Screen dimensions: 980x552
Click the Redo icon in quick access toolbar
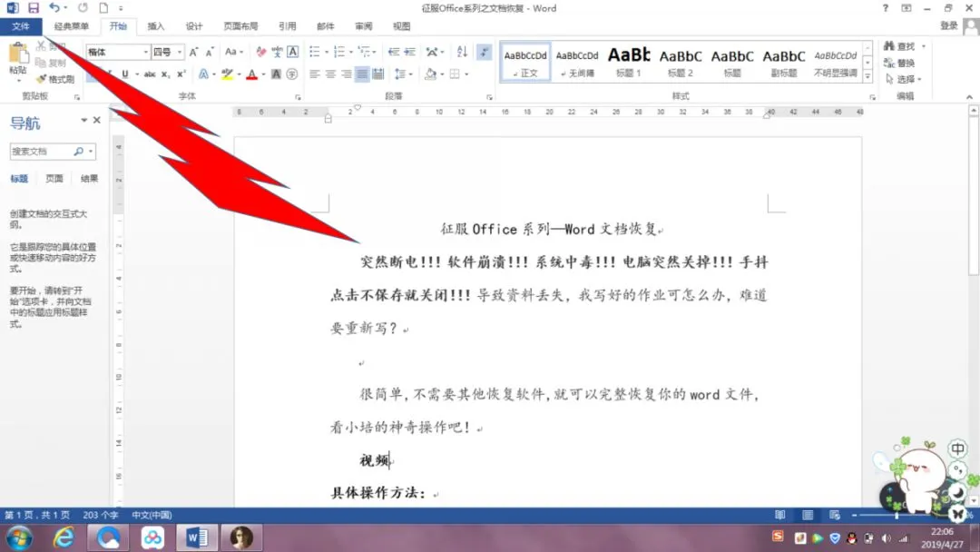tap(83, 8)
